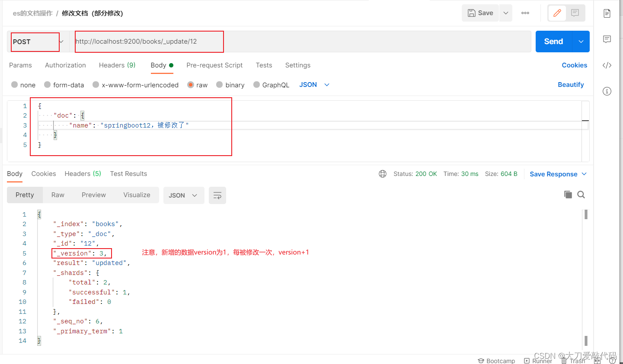Copy response body with copy icon

coord(568,195)
